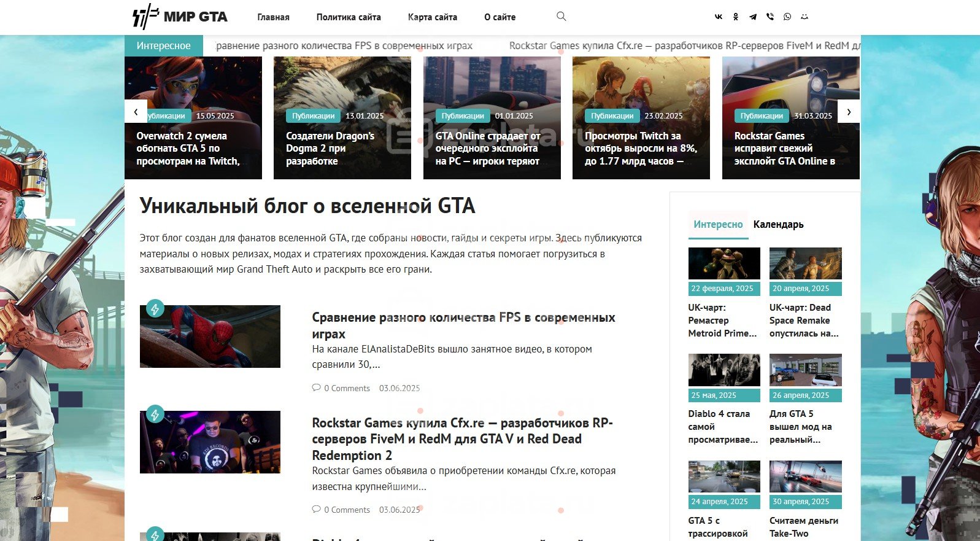Open Rockstar Games fixes exploit carousel title
980x541 pixels.
coord(785,149)
